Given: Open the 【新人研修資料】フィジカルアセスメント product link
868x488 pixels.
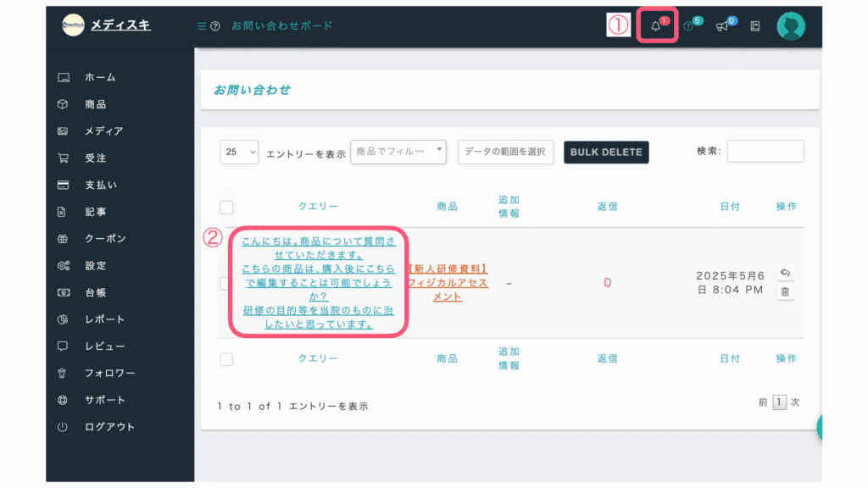Looking at the screenshot, I should click(x=448, y=283).
